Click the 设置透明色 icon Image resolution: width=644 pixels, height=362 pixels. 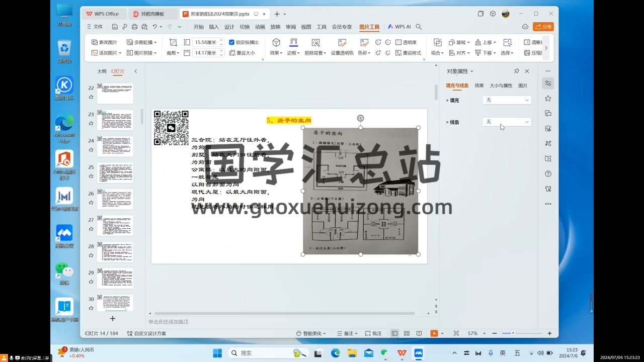point(342,43)
